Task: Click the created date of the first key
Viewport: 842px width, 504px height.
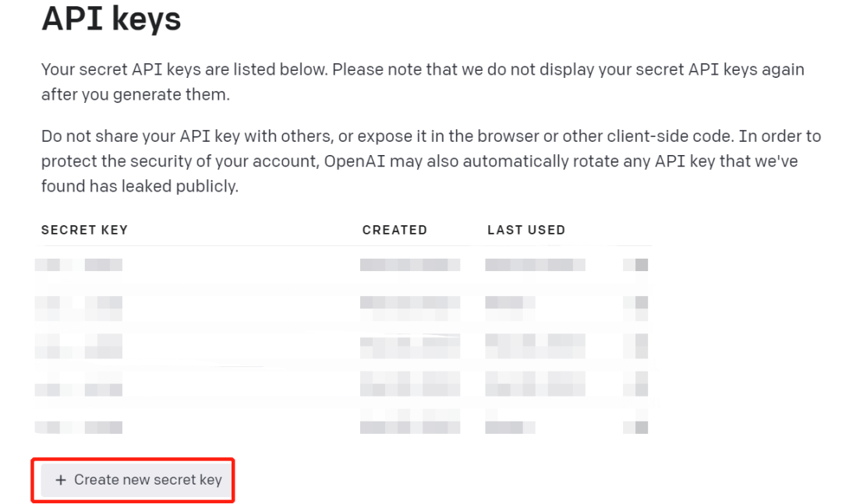Action: click(x=410, y=265)
